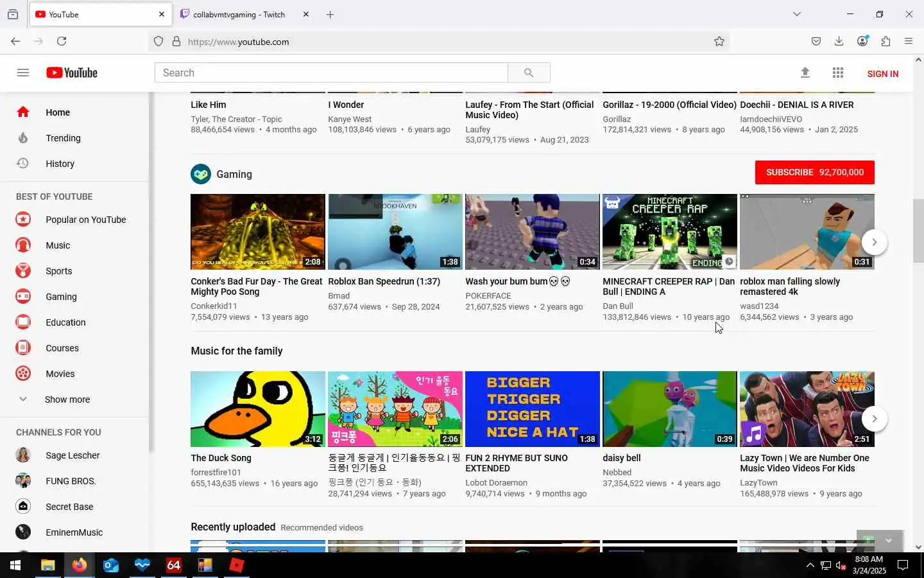The image size is (924, 578).
Task: Click the page vertical scrollbar thumb
Action: coord(918,231)
